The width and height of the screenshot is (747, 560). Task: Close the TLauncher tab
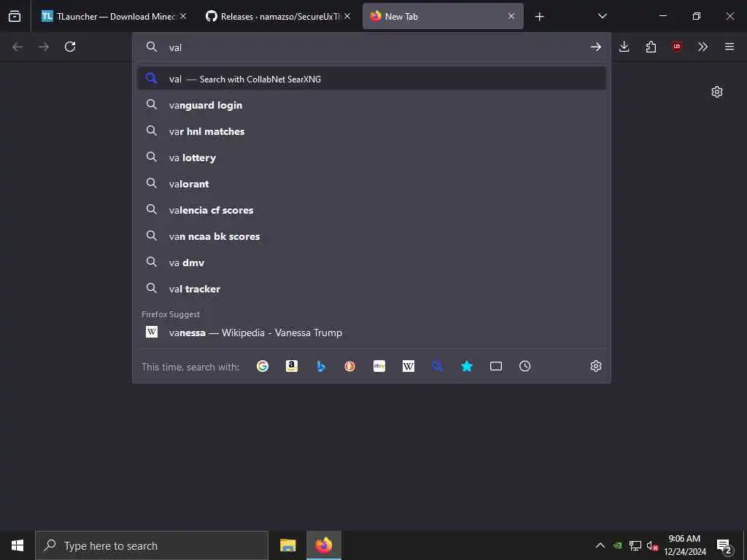click(x=183, y=16)
